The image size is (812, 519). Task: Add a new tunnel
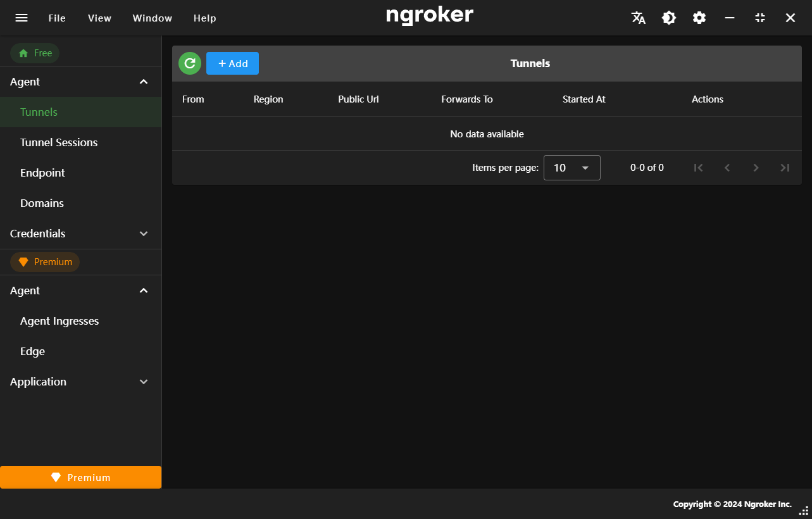coord(232,63)
